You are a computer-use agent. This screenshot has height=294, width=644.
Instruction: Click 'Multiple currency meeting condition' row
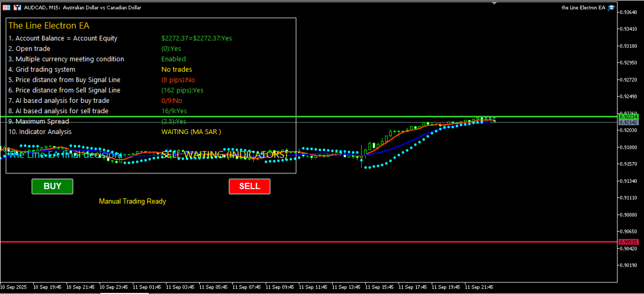click(x=66, y=59)
